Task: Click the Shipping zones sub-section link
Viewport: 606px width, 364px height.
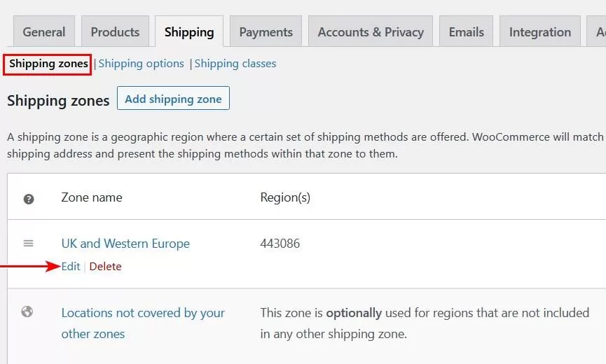Action: pyautogui.click(x=48, y=64)
